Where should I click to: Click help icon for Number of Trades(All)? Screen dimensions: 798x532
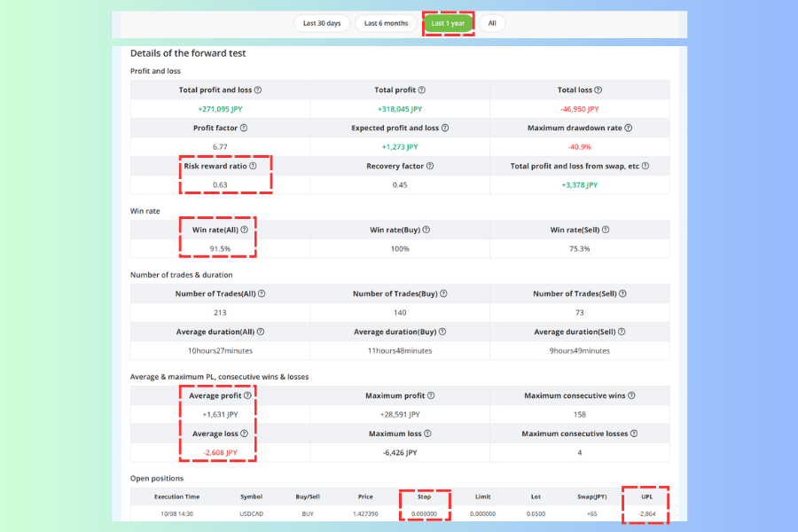pos(262,293)
